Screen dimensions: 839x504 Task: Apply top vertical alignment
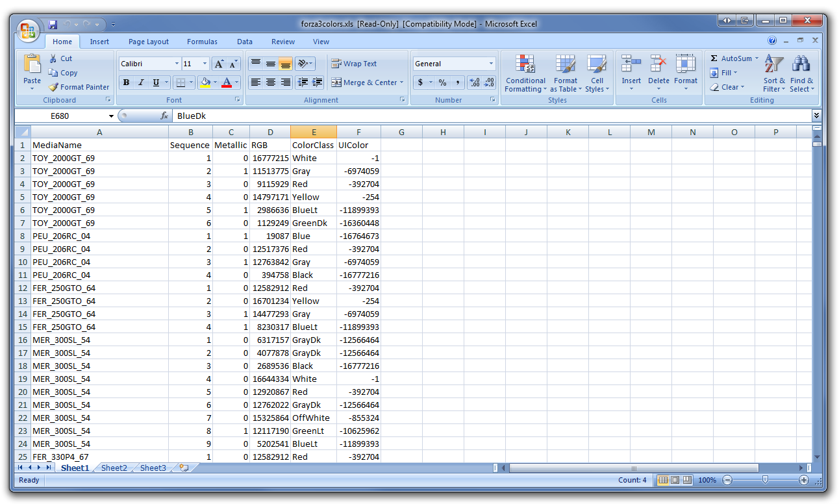[x=255, y=64]
